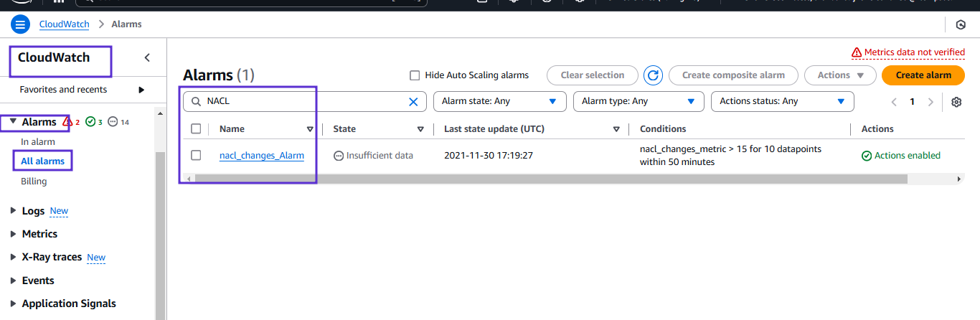980x320 pixels.
Task: Sort alarms by the State column arrow
Action: (x=420, y=129)
